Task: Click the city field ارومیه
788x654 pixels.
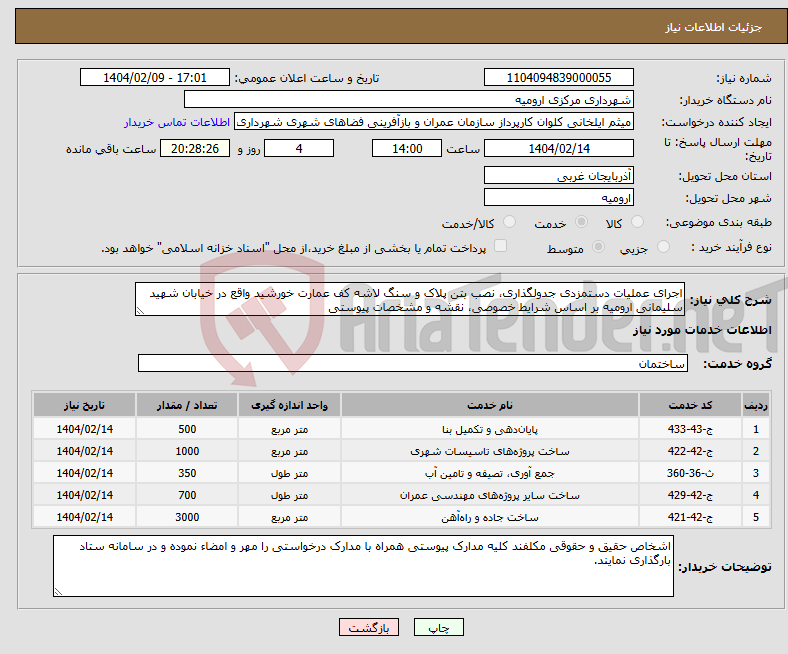Action: pyautogui.click(x=558, y=198)
